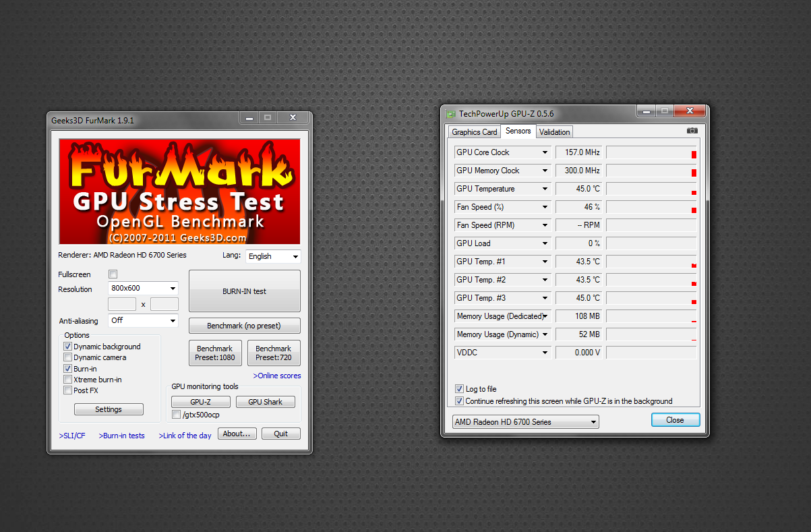The image size is (811, 532).
Task: Open the Online scores link
Action: (277, 376)
